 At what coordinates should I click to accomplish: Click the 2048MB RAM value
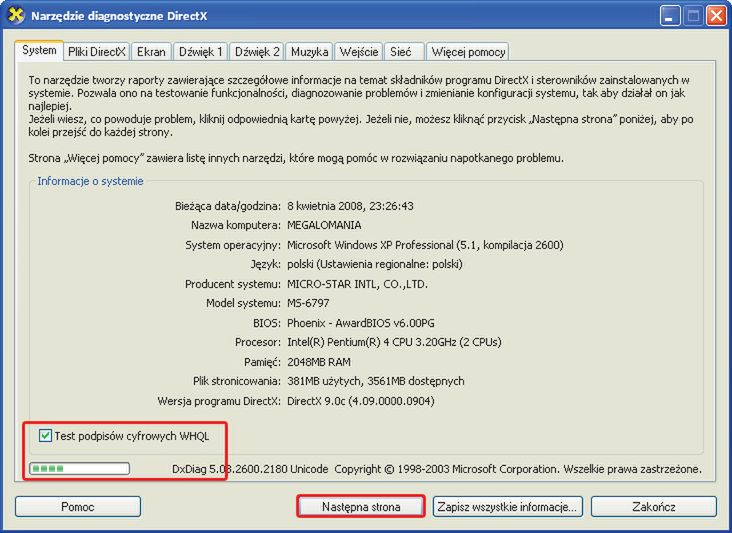coord(319,362)
